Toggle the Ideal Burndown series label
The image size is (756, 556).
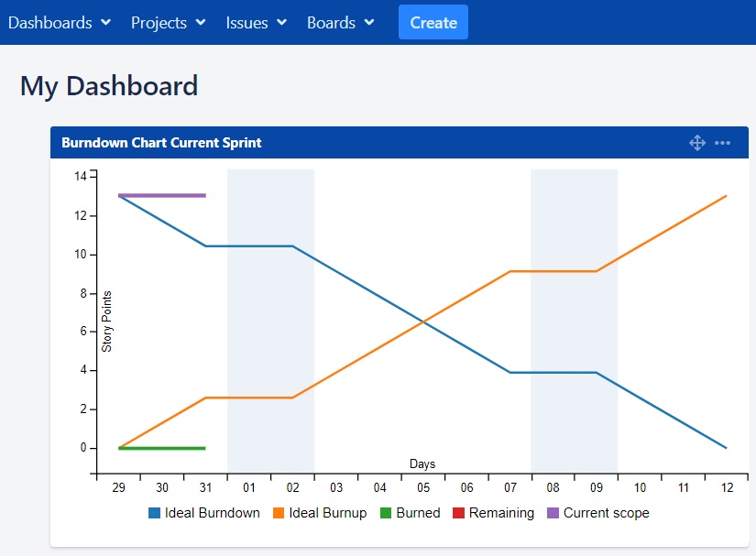[x=213, y=513]
